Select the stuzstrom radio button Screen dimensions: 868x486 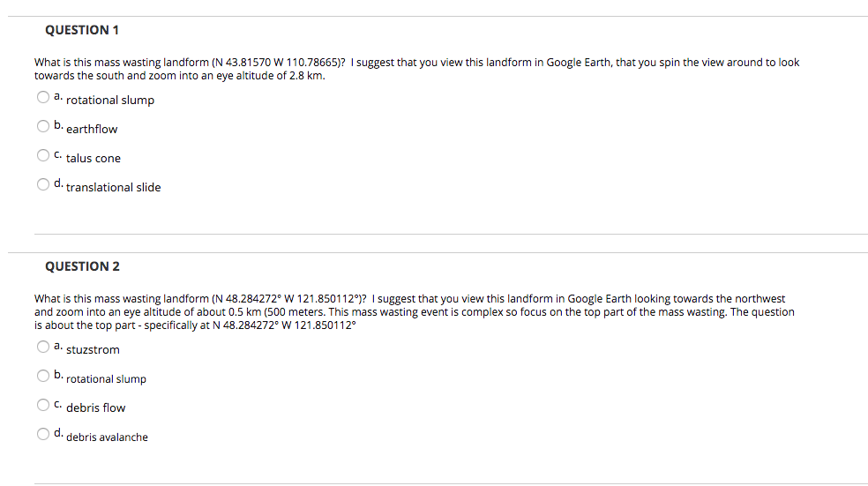[x=43, y=347]
